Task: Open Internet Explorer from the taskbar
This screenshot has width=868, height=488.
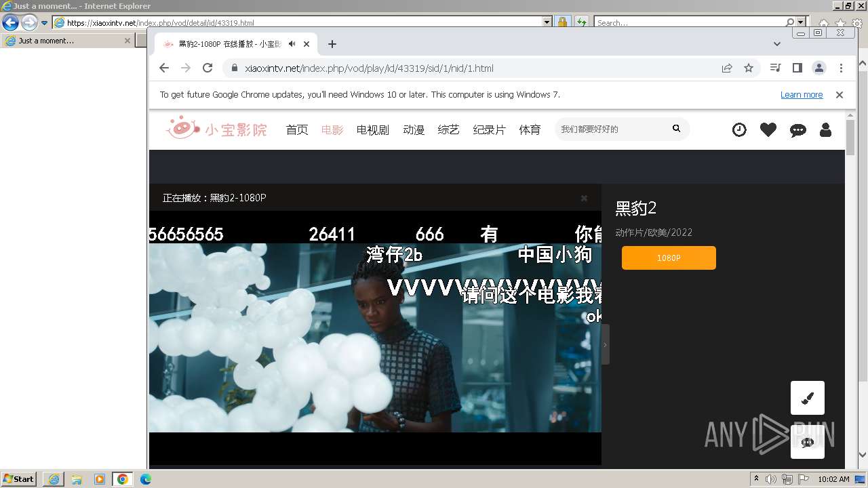Action: (x=54, y=479)
